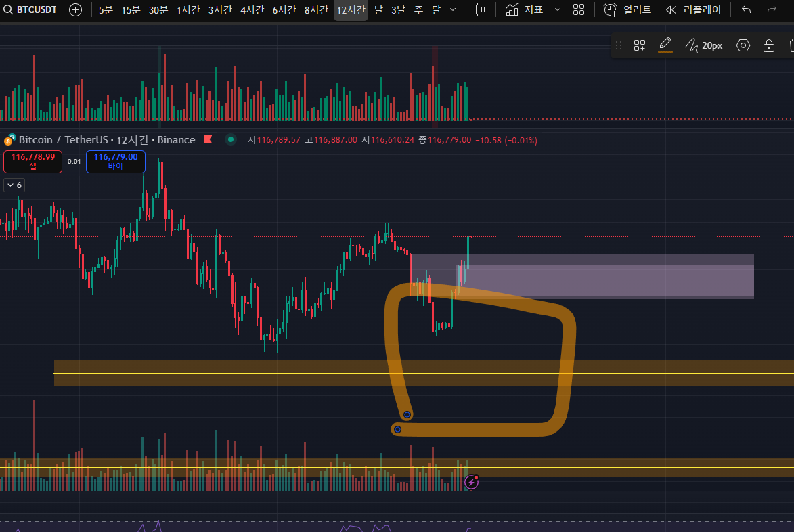Click the green market status dot
794x532 pixels.
click(231, 139)
